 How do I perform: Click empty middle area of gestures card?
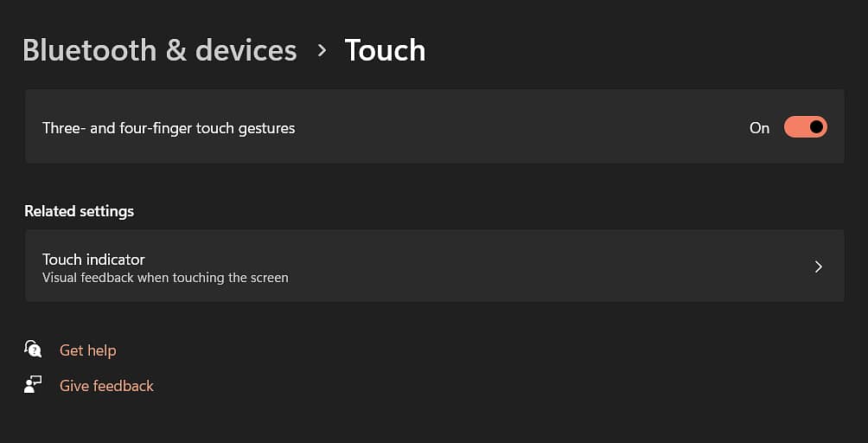click(519, 128)
